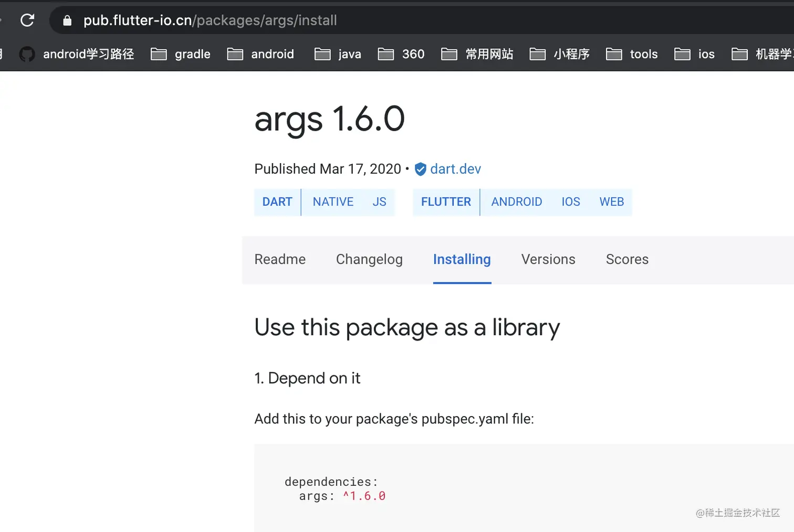Open the GitHub android学习路径 bookmark
794x532 pixels.
coord(77,54)
